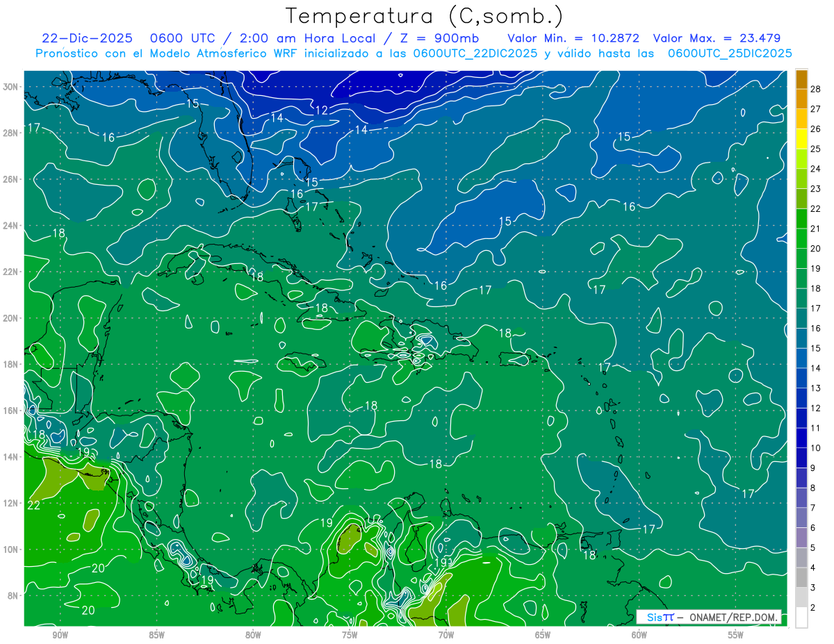The image size is (834, 644).
Task: Click color scale label '4'
Action: pyautogui.click(x=813, y=568)
